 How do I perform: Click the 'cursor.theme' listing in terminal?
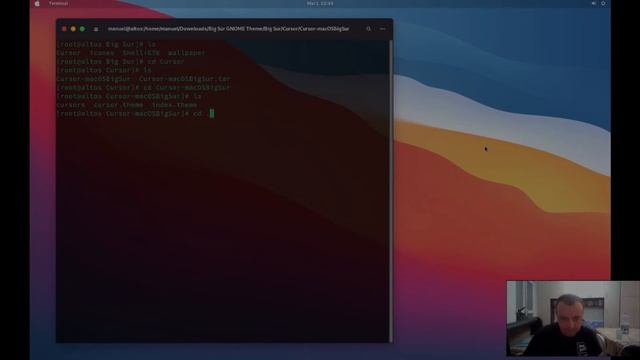coord(118,105)
